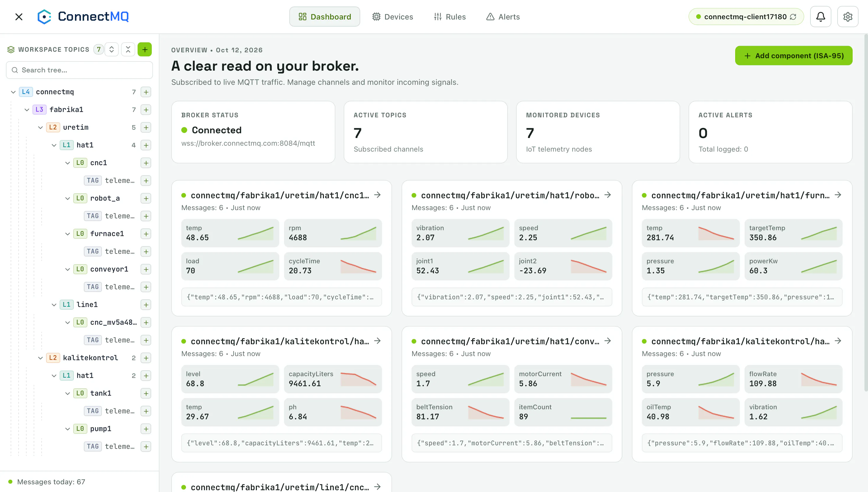Open the Alerts tab
Viewport: 868px width, 492px height.
[503, 17]
